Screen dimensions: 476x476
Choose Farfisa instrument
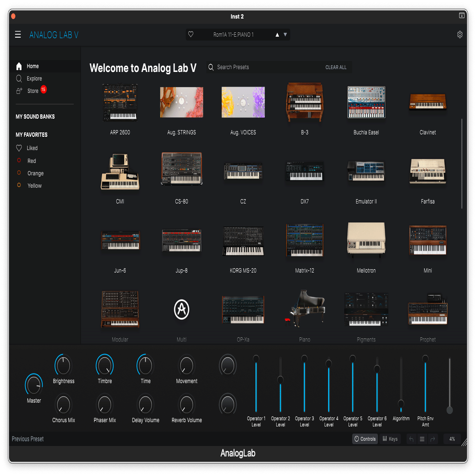pyautogui.click(x=428, y=171)
